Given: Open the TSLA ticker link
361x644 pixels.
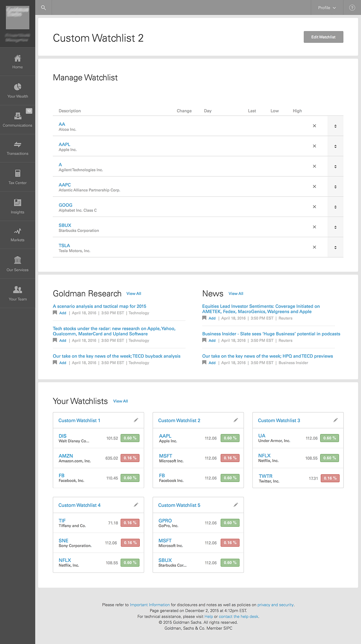Looking at the screenshot, I should tap(64, 246).
